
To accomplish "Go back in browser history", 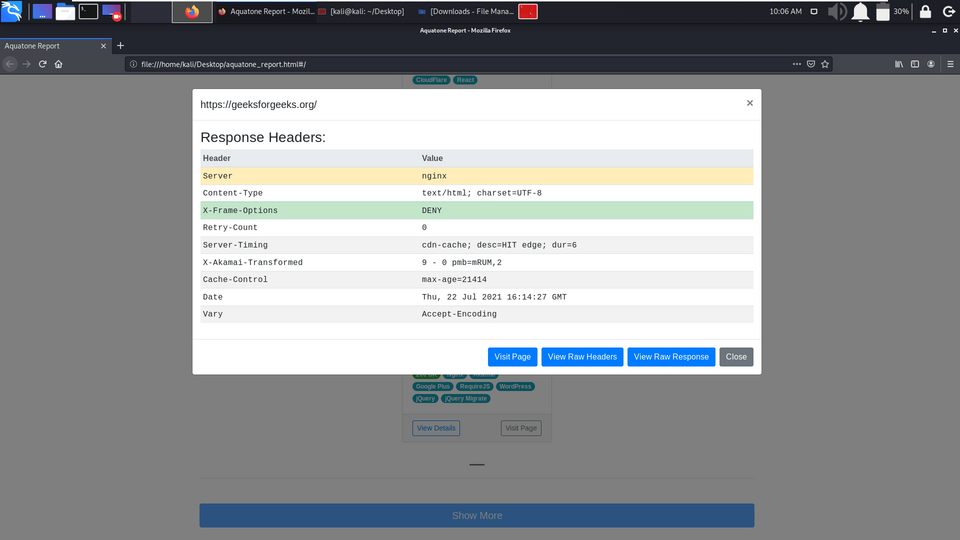I will click(x=10, y=64).
